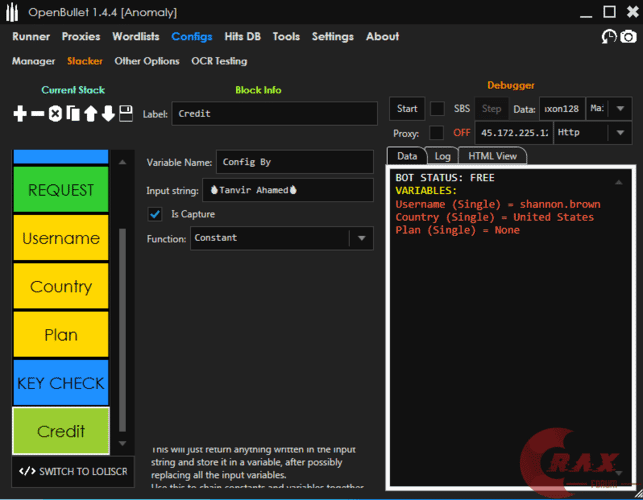The height and width of the screenshot is (500, 643).
Task: Save the config with floppy disk icon
Action: [126, 114]
